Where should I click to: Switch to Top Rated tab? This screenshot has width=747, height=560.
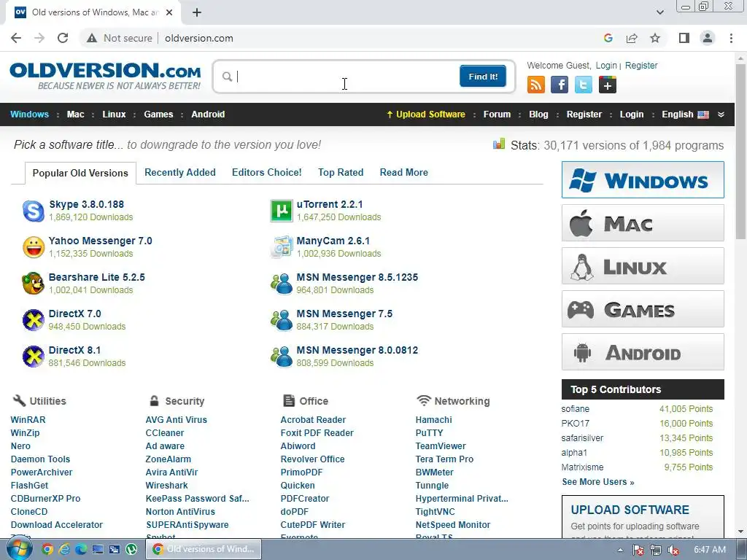pyautogui.click(x=341, y=172)
